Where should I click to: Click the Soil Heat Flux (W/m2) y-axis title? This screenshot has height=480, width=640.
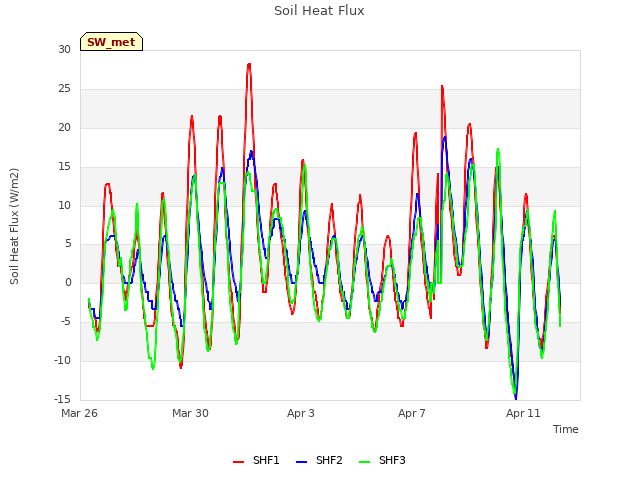point(14,226)
